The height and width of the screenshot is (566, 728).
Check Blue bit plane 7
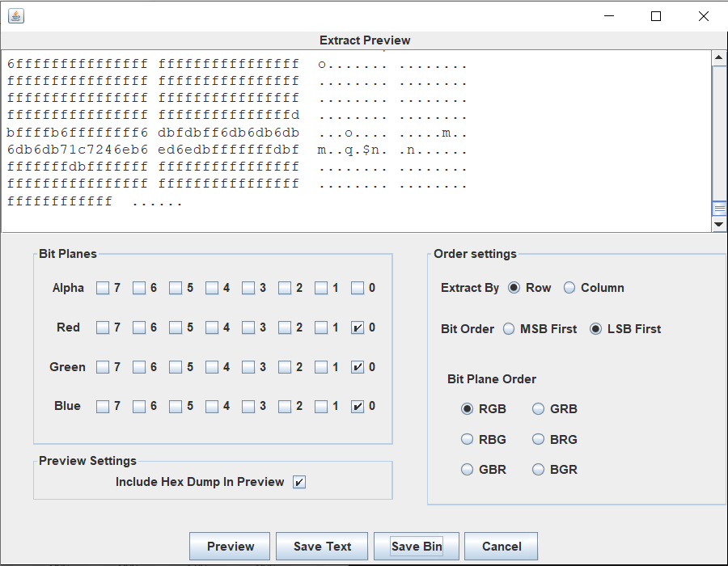pyautogui.click(x=103, y=407)
